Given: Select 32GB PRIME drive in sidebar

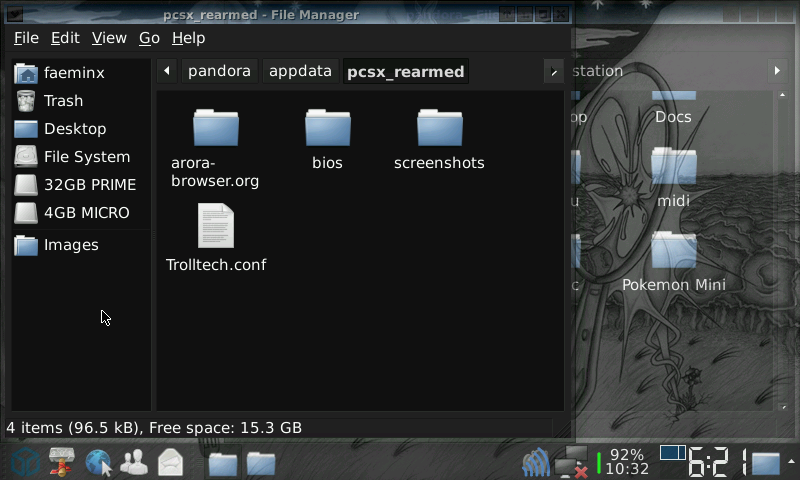Looking at the screenshot, I should coord(89,185).
